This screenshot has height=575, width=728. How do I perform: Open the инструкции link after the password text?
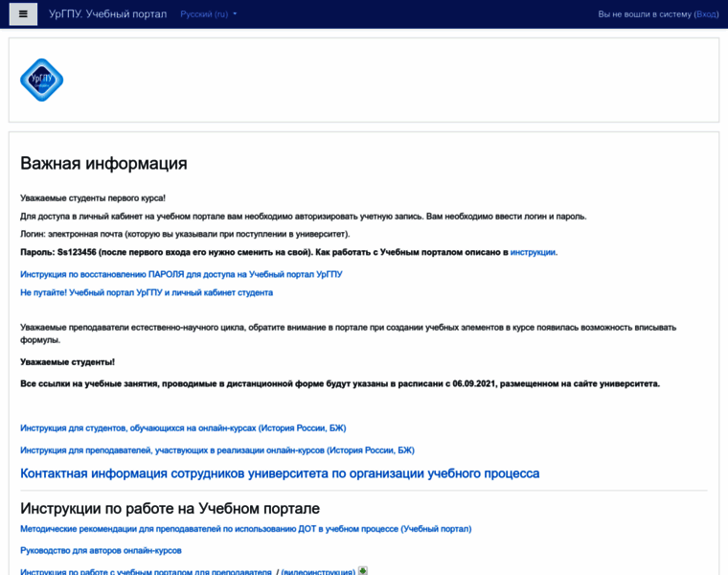(x=533, y=252)
